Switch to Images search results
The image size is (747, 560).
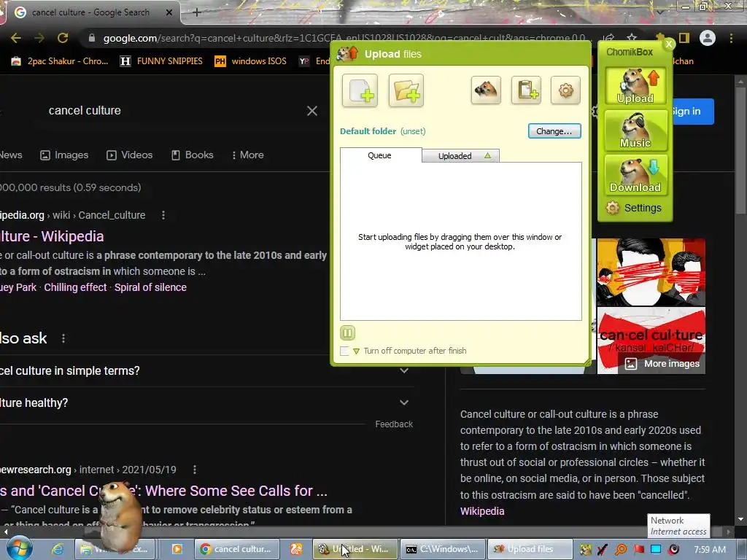tap(64, 155)
